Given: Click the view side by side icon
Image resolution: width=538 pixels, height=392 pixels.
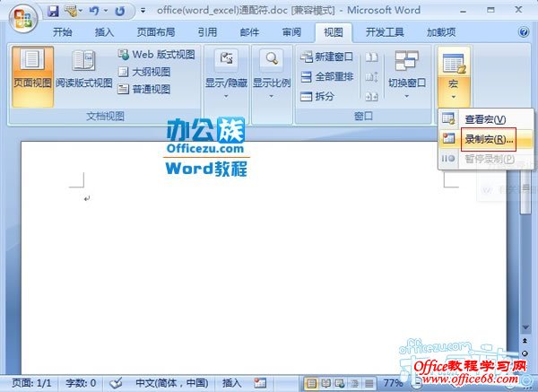Looking at the screenshot, I should click(x=371, y=57).
